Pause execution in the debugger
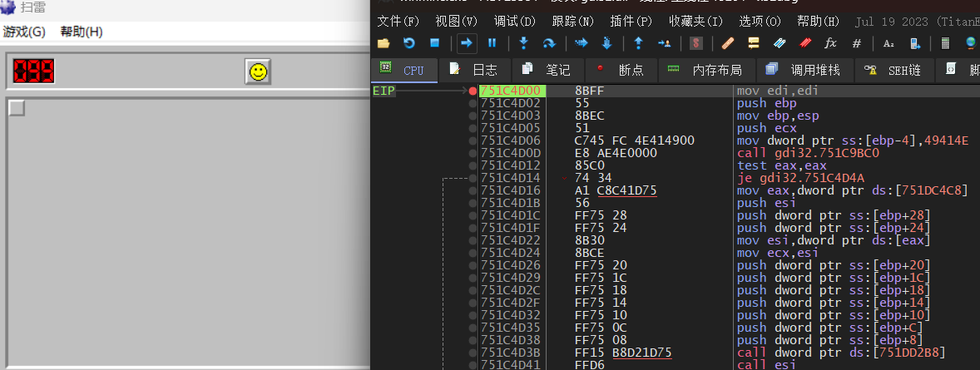980x370 pixels. point(492,43)
